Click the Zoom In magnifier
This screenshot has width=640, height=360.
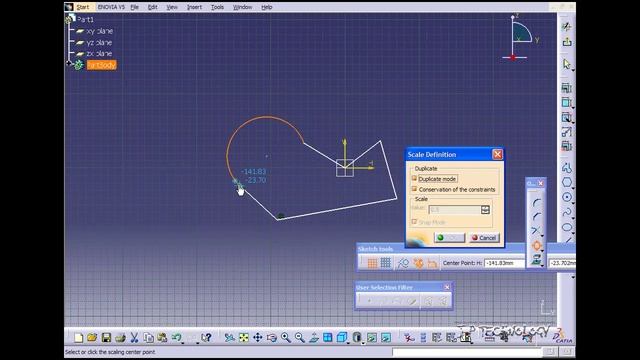[x=286, y=338]
